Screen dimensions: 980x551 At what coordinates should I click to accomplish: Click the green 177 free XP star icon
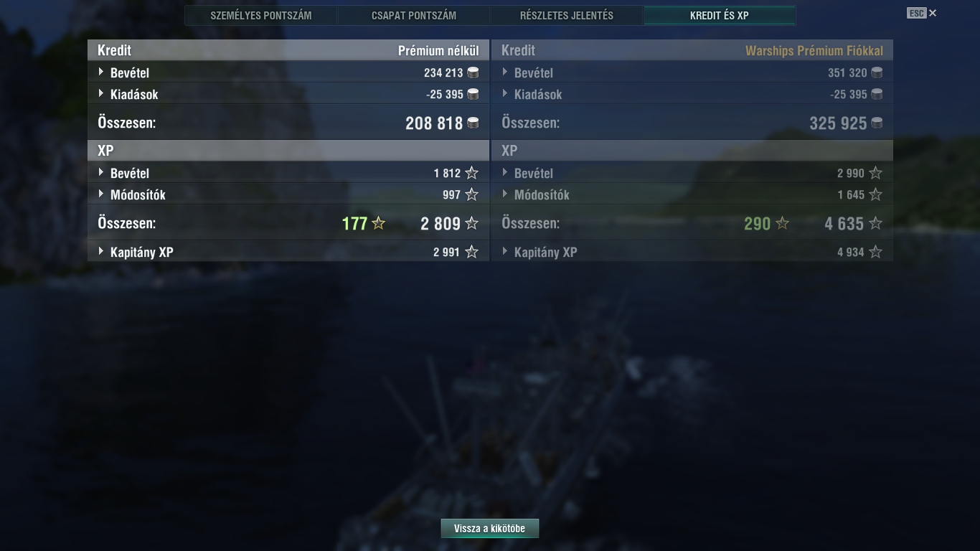pyautogui.click(x=378, y=223)
